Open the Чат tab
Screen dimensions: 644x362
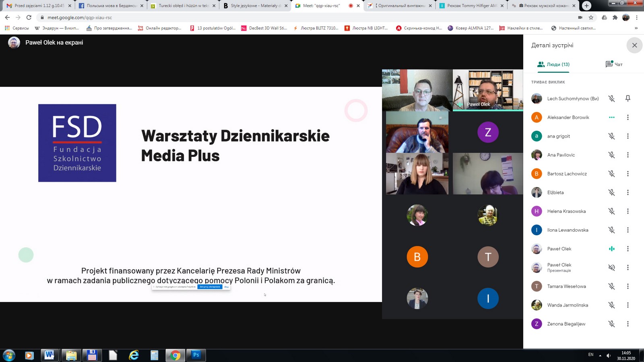[x=614, y=64]
